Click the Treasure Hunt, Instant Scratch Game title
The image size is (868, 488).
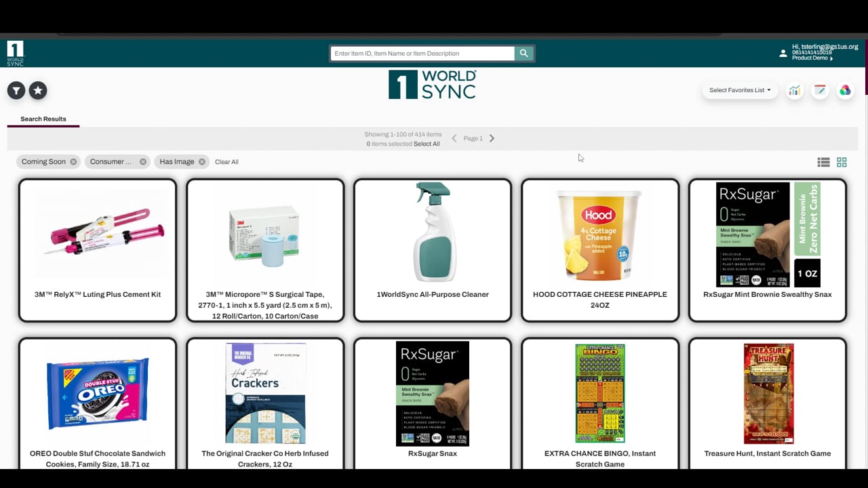(768, 454)
